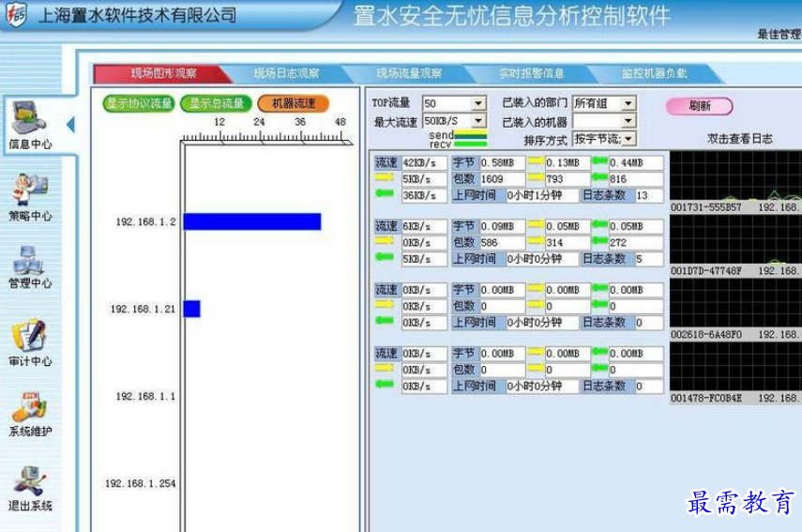Click the yellow arrow beside 314 packets
Viewport: 802px width, 532px height.
tap(536, 241)
